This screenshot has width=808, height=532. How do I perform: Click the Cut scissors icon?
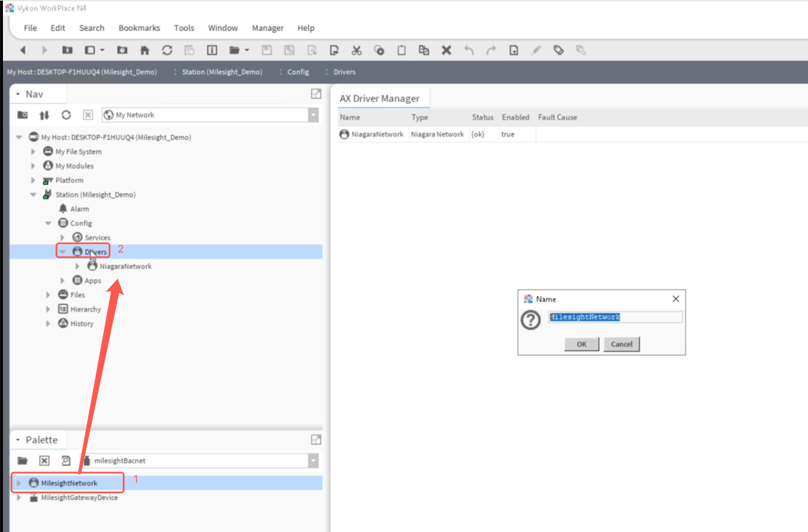[357, 50]
